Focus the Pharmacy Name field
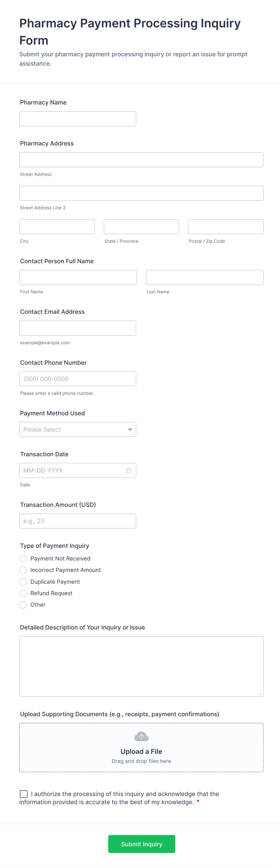Viewport: 280px width, 868px height. click(x=77, y=119)
